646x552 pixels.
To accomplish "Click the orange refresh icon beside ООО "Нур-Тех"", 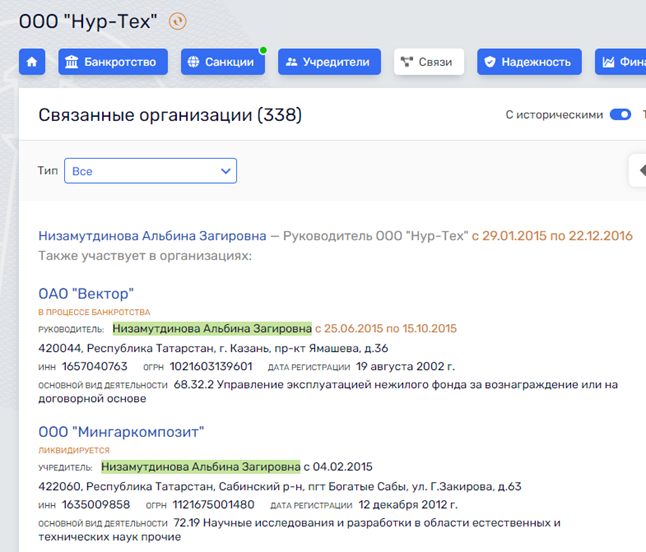I will point(178,21).
